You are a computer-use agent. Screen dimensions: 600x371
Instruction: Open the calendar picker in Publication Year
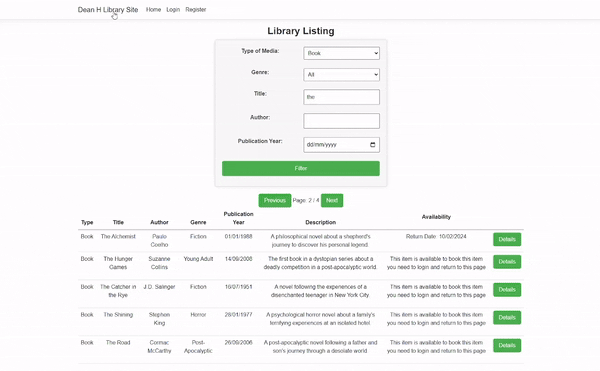(373, 145)
